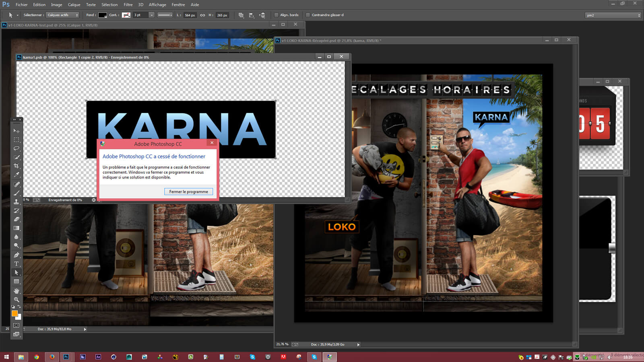The width and height of the screenshot is (644, 362).
Task: Open the Fond fill color swatch
Action: [x=103, y=15]
